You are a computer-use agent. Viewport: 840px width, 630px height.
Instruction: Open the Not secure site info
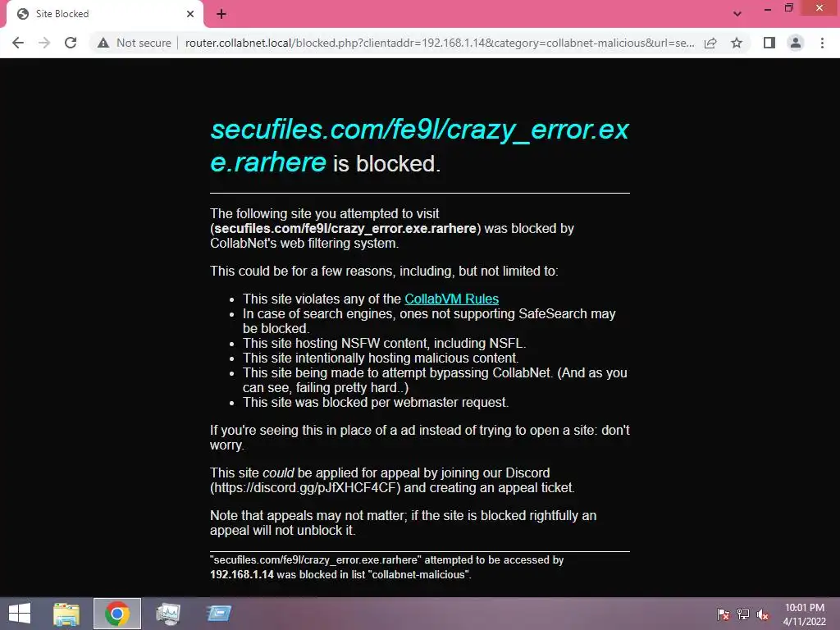(134, 43)
